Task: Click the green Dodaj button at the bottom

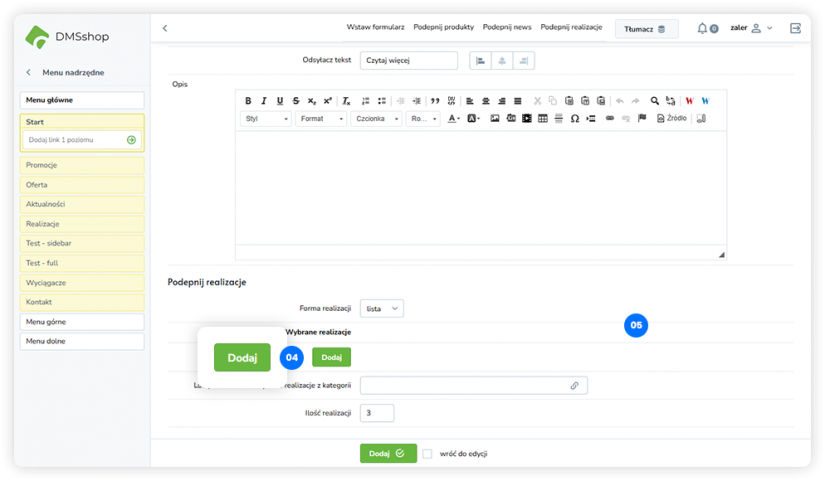Action: pos(388,453)
